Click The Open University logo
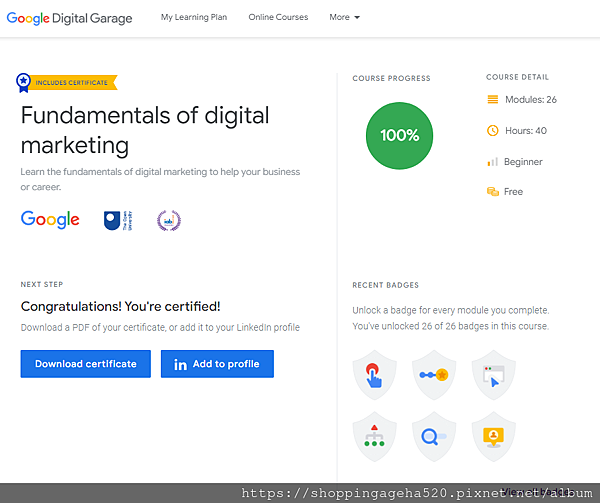Viewport: 600px width, 503px height. pos(118,221)
